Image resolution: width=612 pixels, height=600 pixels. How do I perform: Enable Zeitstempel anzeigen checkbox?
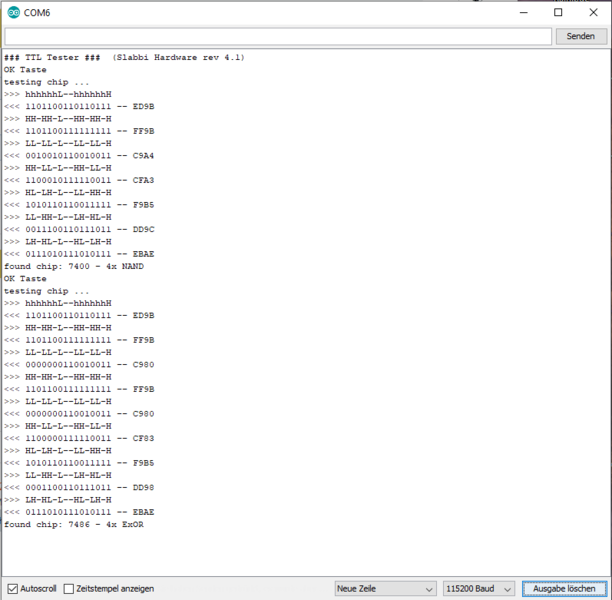(69, 589)
